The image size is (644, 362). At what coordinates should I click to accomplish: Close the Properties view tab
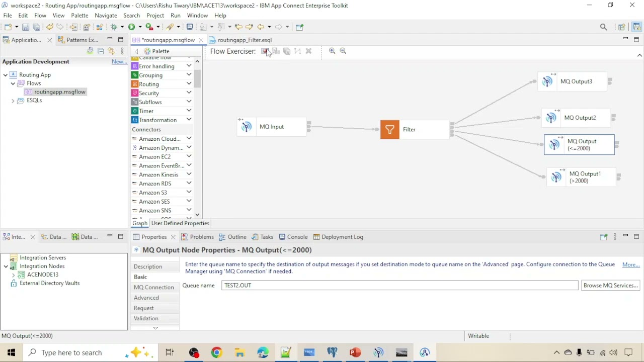pyautogui.click(x=173, y=237)
